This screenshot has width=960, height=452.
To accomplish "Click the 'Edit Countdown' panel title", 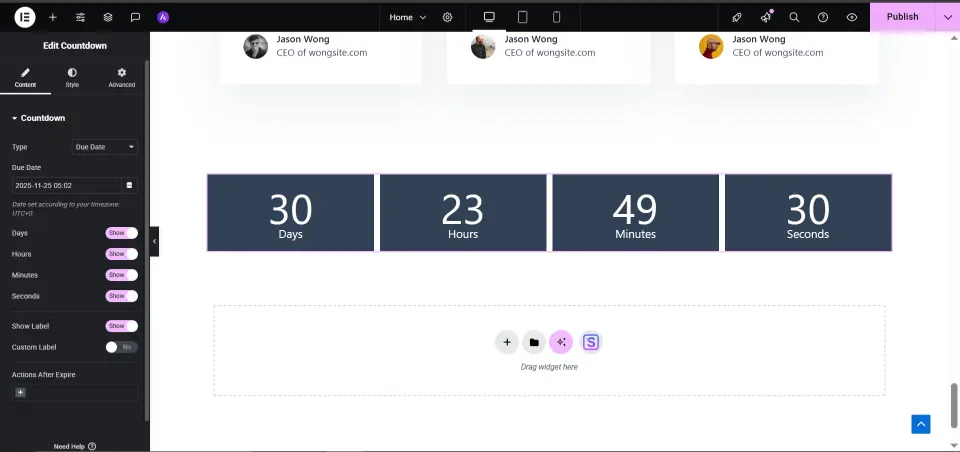I will 75,46.
